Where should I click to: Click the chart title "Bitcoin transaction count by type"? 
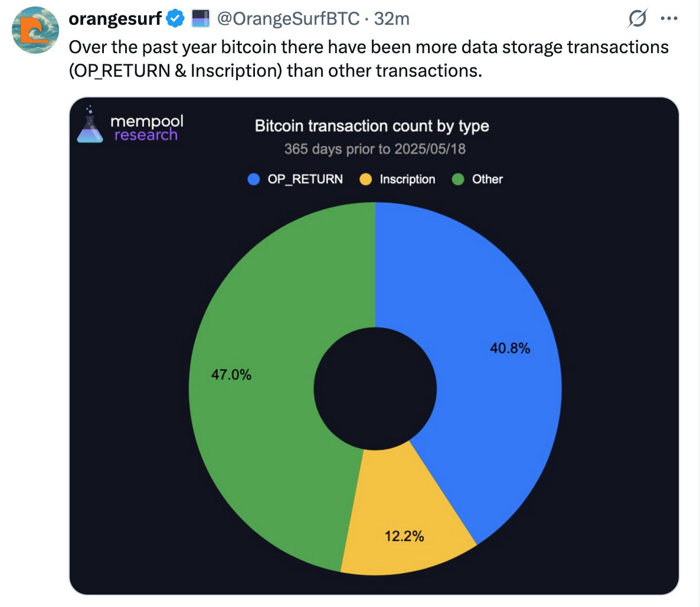[372, 126]
